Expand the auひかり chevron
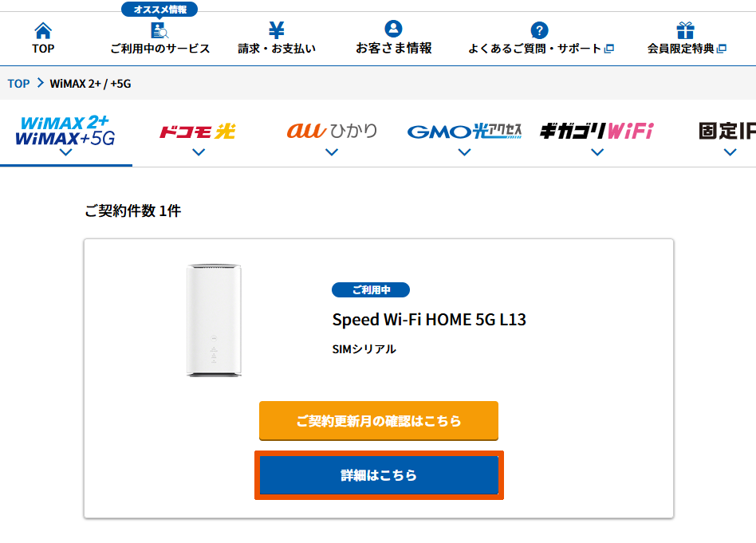The height and width of the screenshot is (543, 756). click(332, 152)
